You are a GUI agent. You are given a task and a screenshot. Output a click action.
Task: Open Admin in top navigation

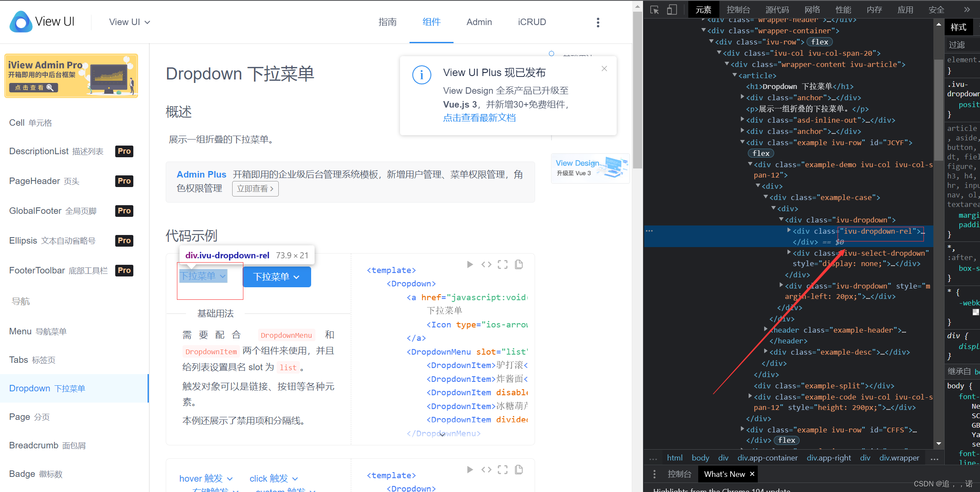click(x=479, y=22)
